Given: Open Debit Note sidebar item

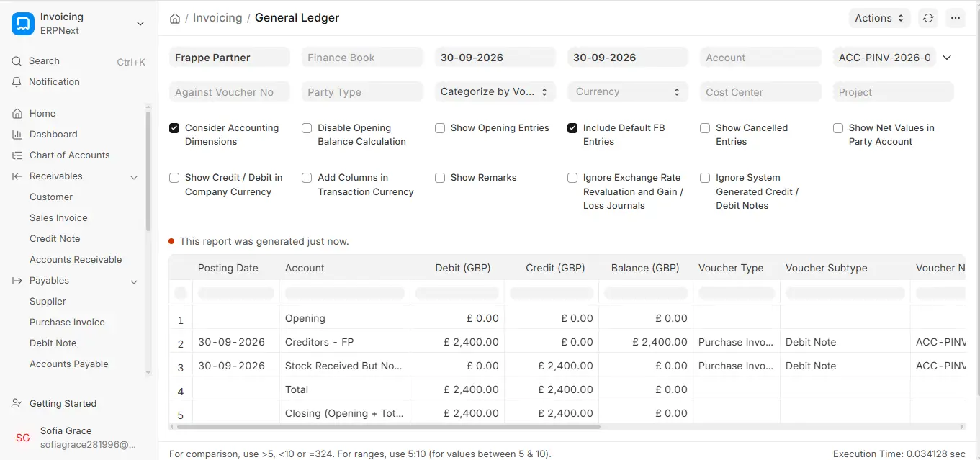Looking at the screenshot, I should [53, 343].
